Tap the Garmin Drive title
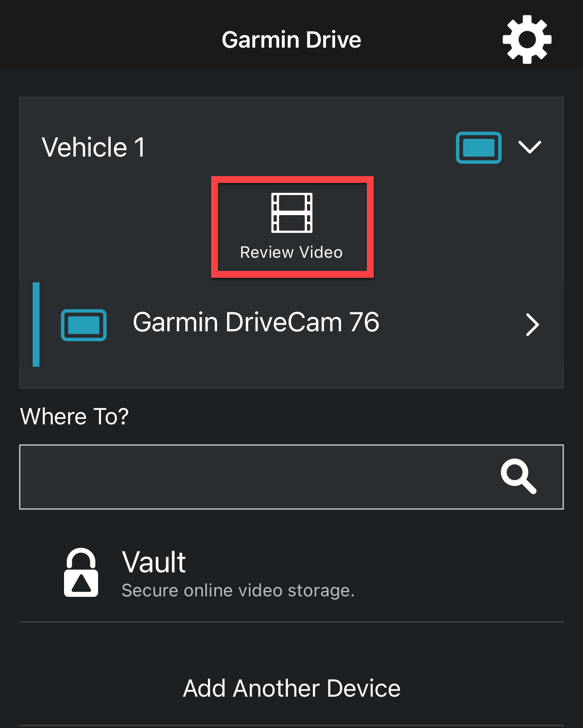The height and width of the screenshot is (728, 583). (x=291, y=40)
